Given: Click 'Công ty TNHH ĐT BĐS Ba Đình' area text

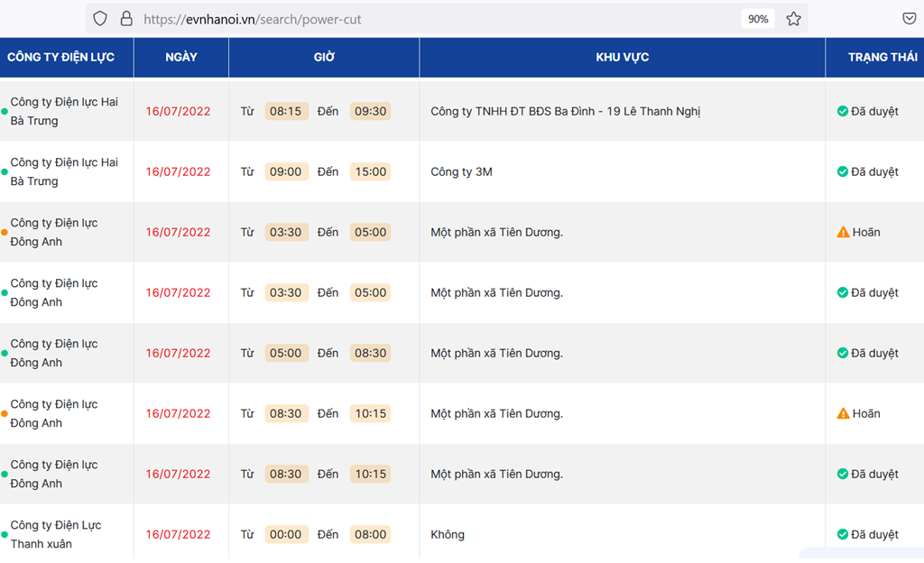Looking at the screenshot, I should tap(565, 111).
